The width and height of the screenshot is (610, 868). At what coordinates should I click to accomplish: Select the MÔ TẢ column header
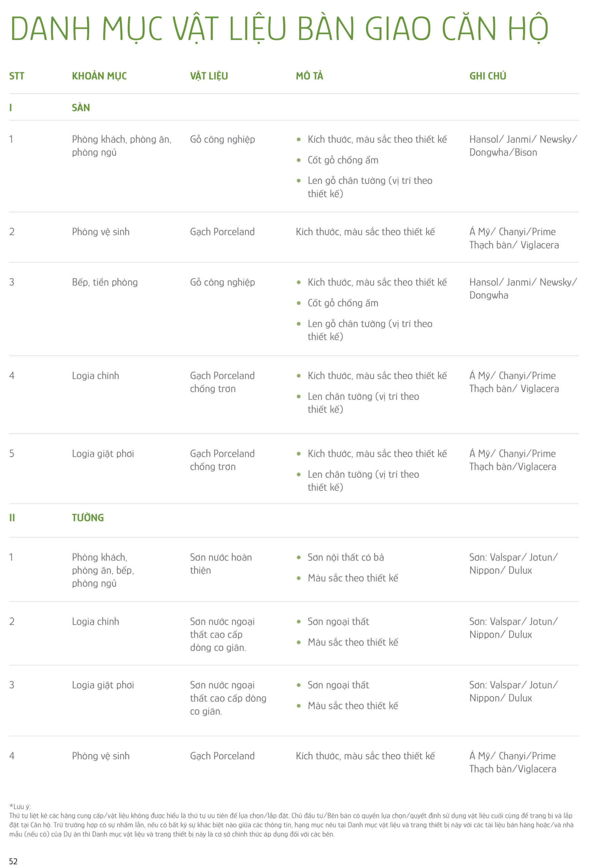(309, 76)
